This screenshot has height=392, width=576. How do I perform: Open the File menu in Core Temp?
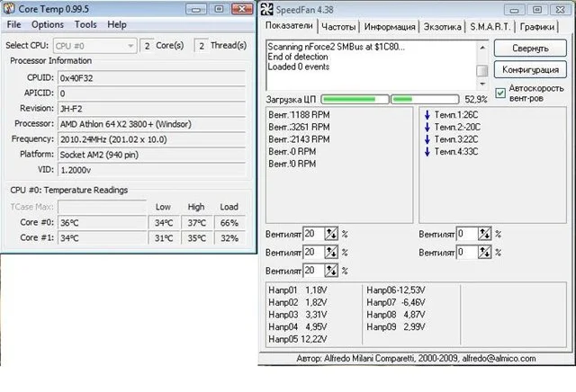coord(14,24)
